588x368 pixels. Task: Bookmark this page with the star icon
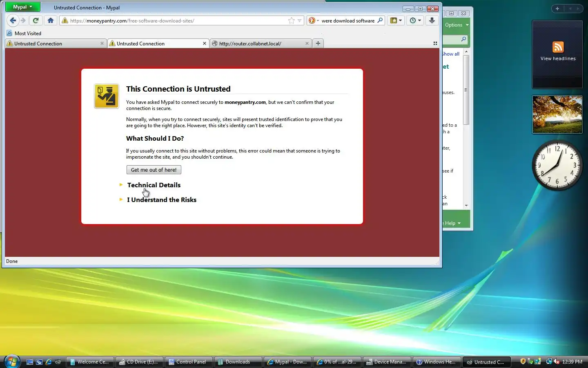point(291,20)
